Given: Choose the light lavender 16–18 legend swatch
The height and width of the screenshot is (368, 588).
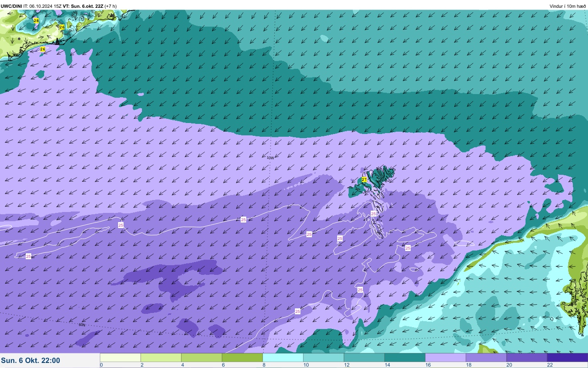Looking at the screenshot, I should [x=446, y=357].
